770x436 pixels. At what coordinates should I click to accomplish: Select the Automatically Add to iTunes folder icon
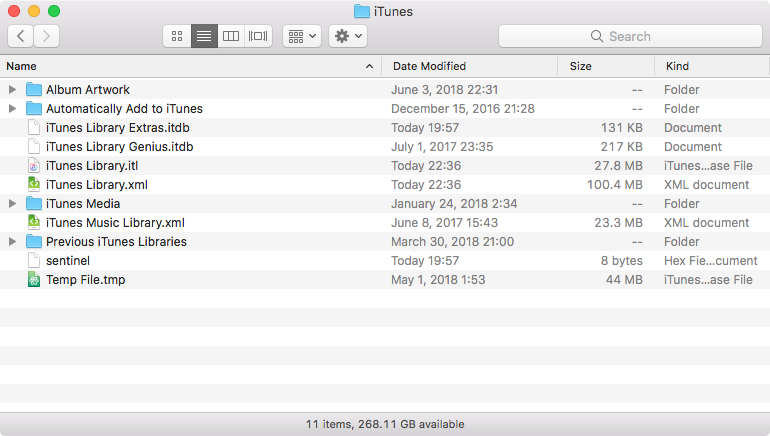coord(33,109)
